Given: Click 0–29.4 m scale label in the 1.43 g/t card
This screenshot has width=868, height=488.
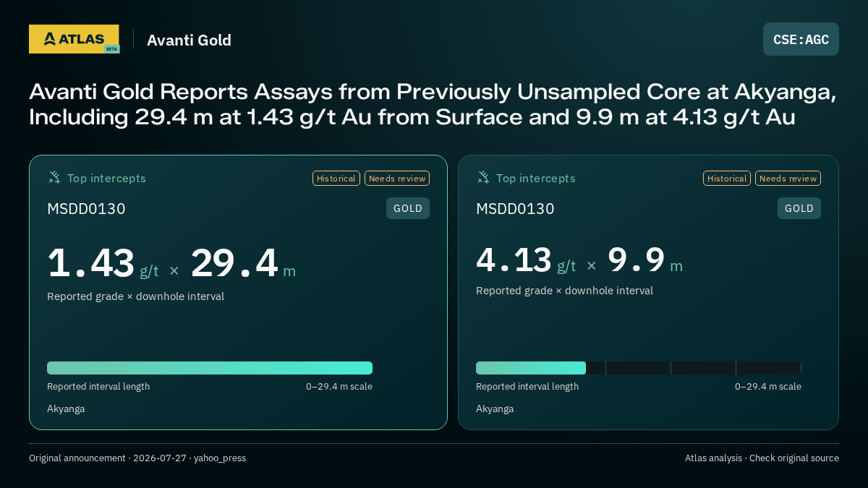Looking at the screenshot, I should [339, 387].
